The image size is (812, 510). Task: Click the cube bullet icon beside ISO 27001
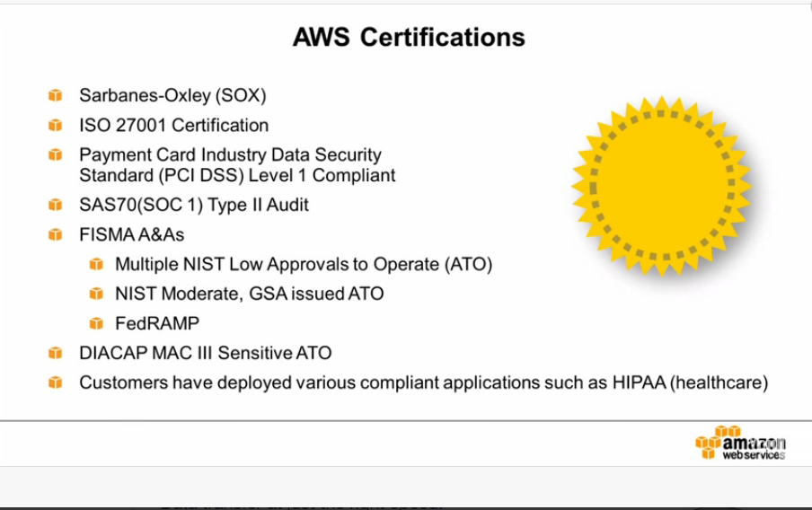(56, 126)
